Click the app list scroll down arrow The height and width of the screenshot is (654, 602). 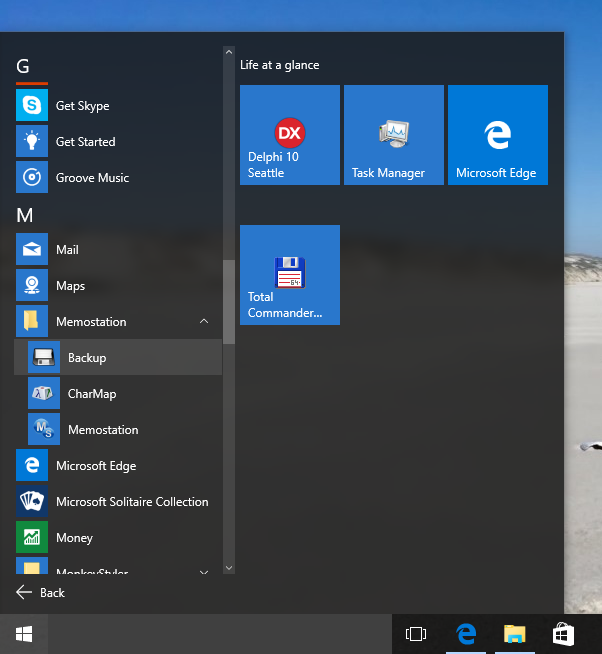(x=229, y=568)
